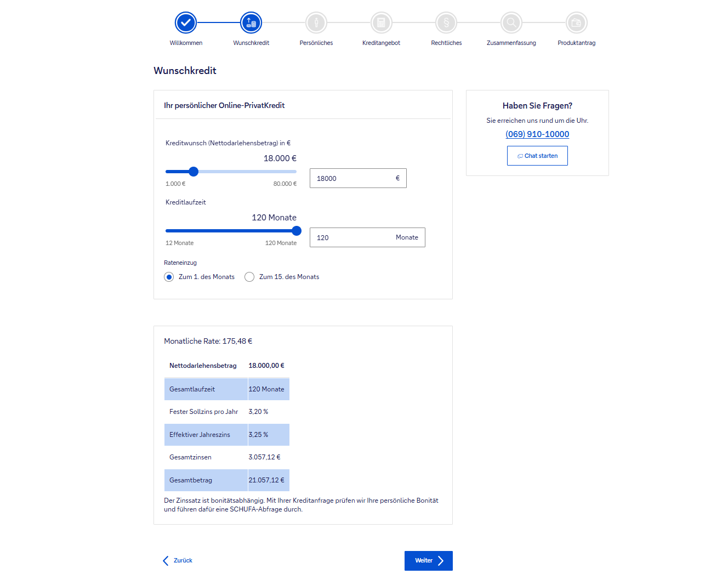Click the Zusammenfassung step label

pyautogui.click(x=511, y=43)
